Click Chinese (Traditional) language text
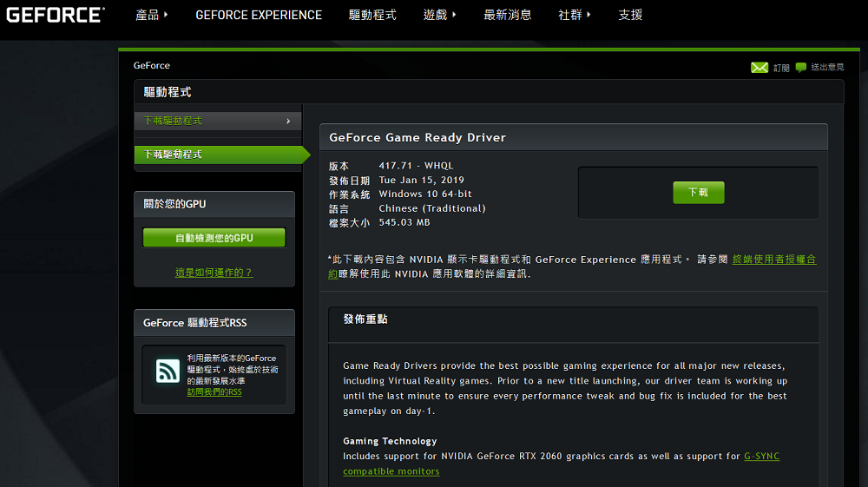The image size is (868, 487). pyautogui.click(x=431, y=208)
